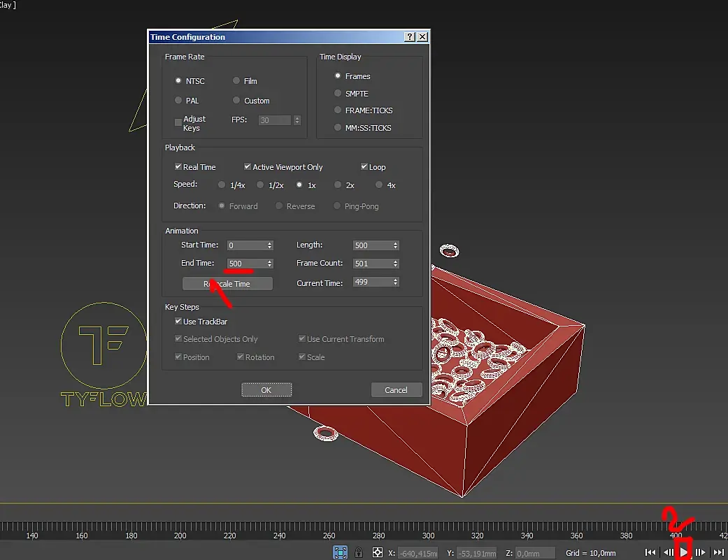
Task: Click the Start Time spinner
Action: point(269,245)
